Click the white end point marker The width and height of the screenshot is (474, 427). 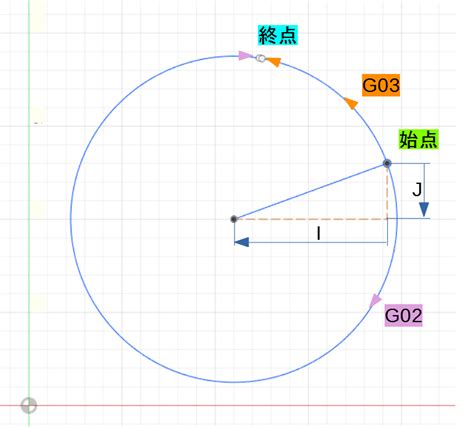261,59
